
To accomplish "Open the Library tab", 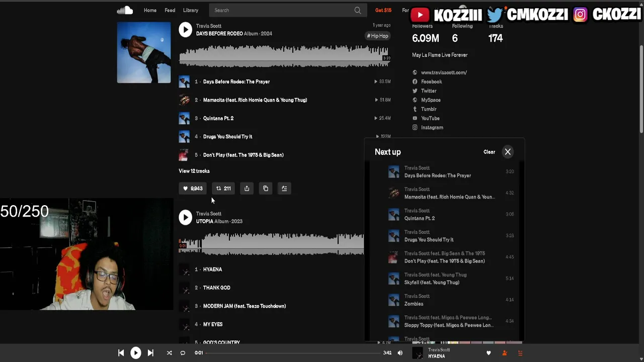I will 191,10.
